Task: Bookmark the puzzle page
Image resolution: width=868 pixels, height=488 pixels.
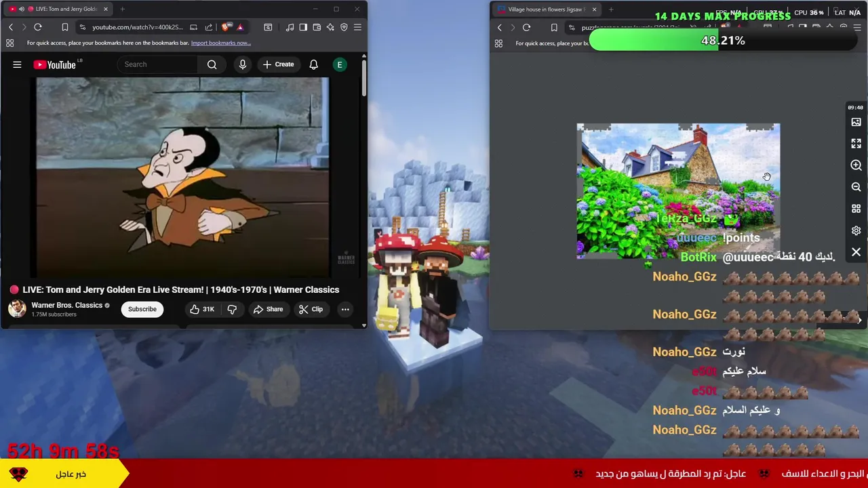Action: pyautogui.click(x=554, y=28)
